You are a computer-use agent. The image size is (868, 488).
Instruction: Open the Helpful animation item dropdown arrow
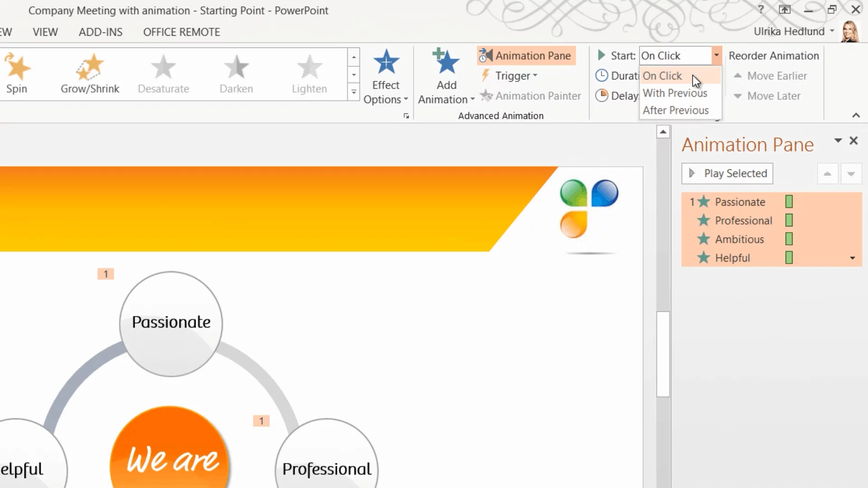tap(852, 258)
